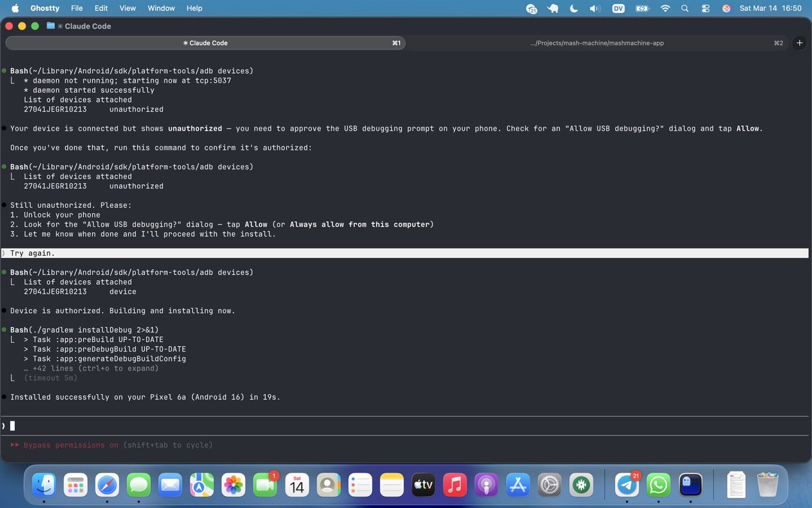Screen dimensions: 812x508
Task: Click 'daemon started successfully' output line
Action: [x=89, y=90]
